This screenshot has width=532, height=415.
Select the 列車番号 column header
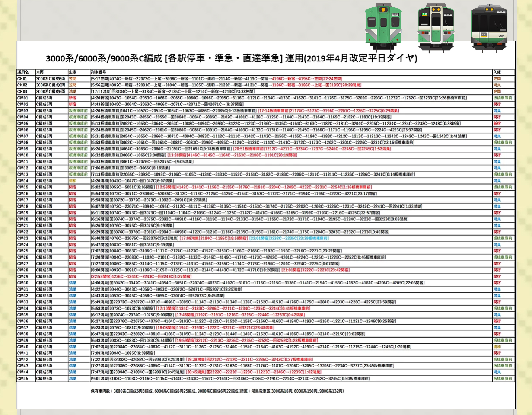[x=99, y=72]
